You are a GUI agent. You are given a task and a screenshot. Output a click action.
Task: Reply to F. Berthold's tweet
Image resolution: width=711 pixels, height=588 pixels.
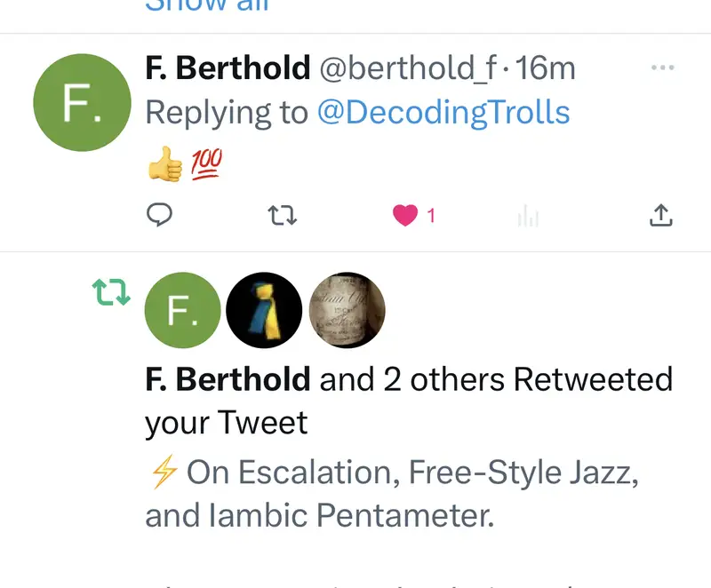click(x=158, y=215)
